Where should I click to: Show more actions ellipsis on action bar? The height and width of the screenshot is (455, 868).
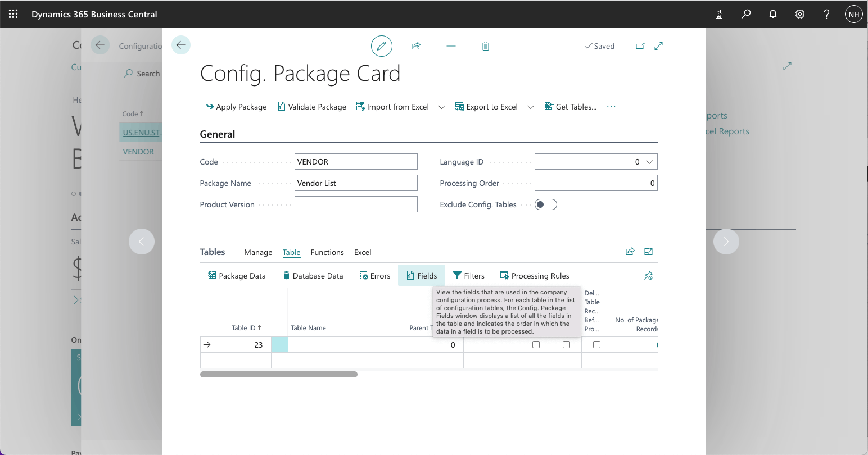(x=611, y=106)
